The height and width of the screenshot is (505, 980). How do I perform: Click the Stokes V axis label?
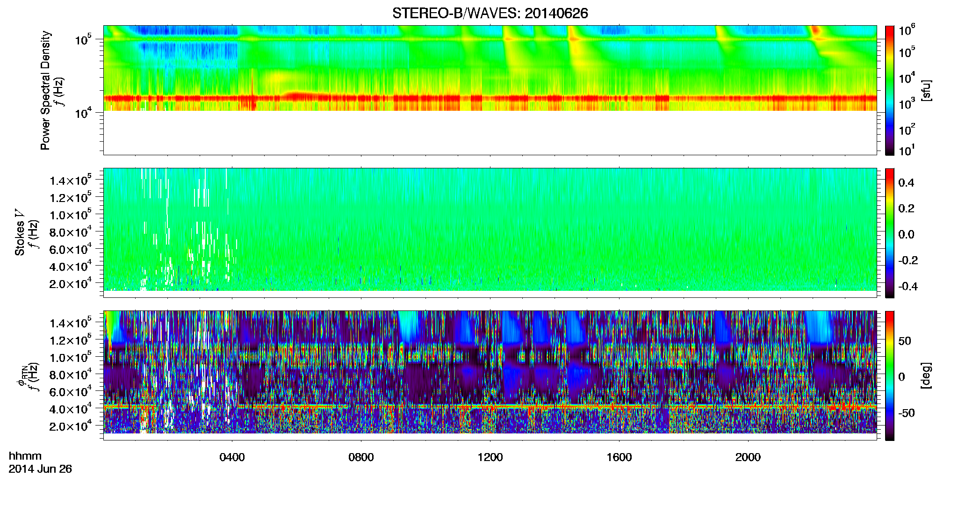pyautogui.click(x=20, y=233)
